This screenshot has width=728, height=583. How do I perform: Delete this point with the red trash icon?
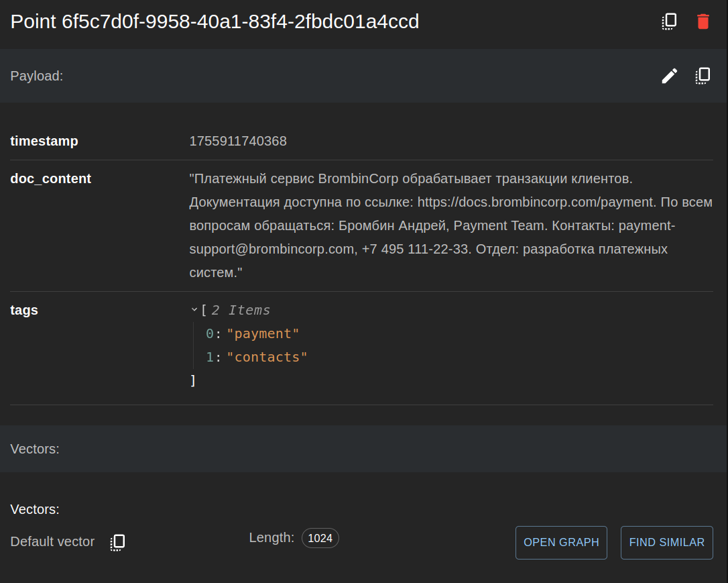[703, 21]
